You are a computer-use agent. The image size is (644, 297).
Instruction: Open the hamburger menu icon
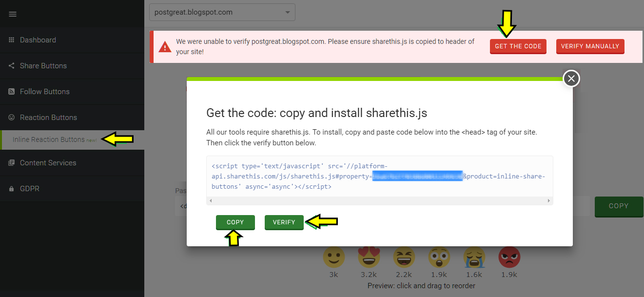13,14
